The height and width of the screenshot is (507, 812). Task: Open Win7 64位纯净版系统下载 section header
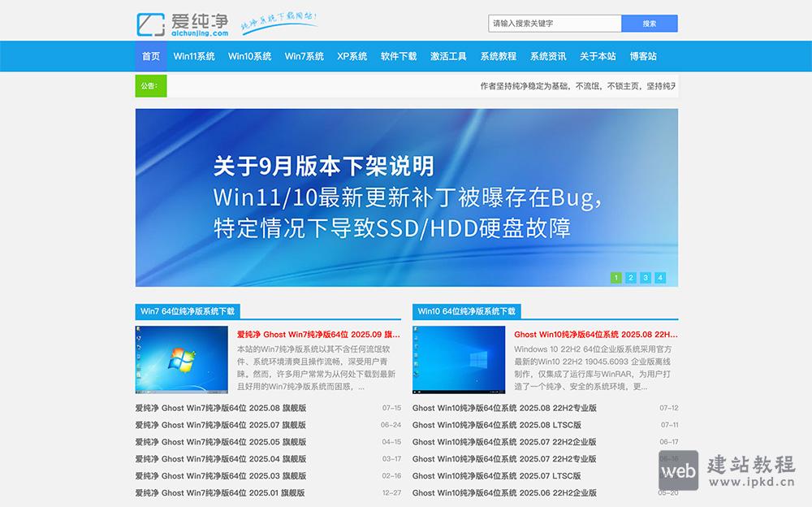click(188, 311)
